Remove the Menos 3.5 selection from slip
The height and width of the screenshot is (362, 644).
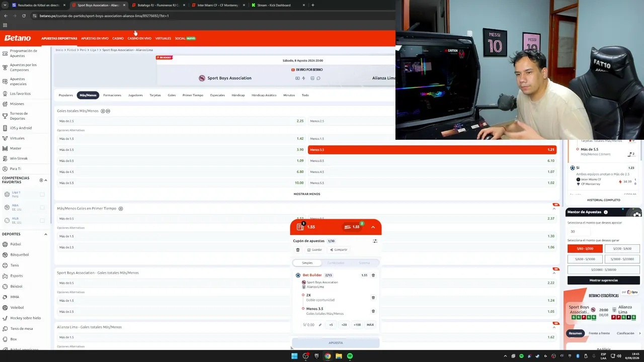(x=373, y=311)
